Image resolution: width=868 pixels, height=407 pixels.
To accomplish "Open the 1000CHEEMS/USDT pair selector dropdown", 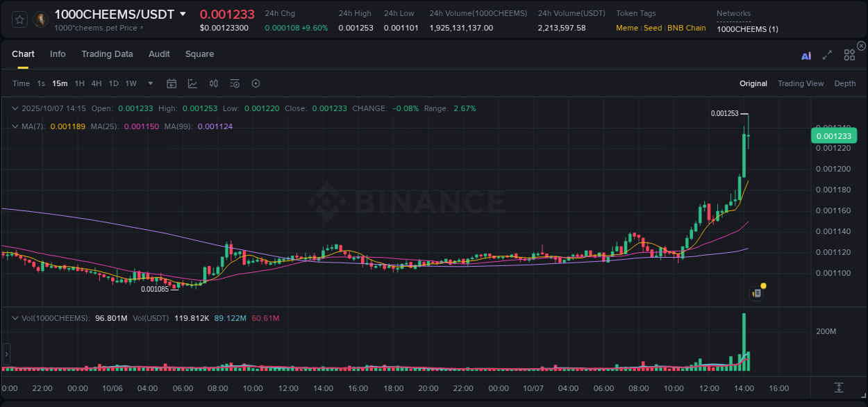I will pyautogui.click(x=182, y=13).
